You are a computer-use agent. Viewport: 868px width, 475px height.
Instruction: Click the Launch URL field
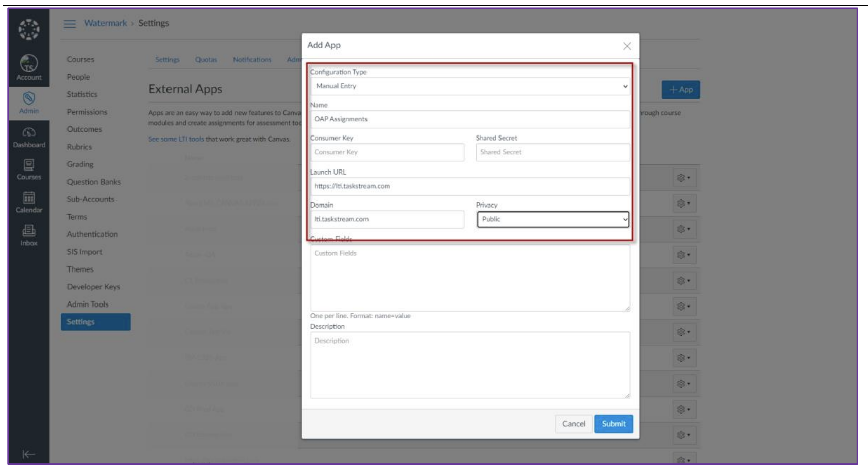pyautogui.click(x=470, y=186)
